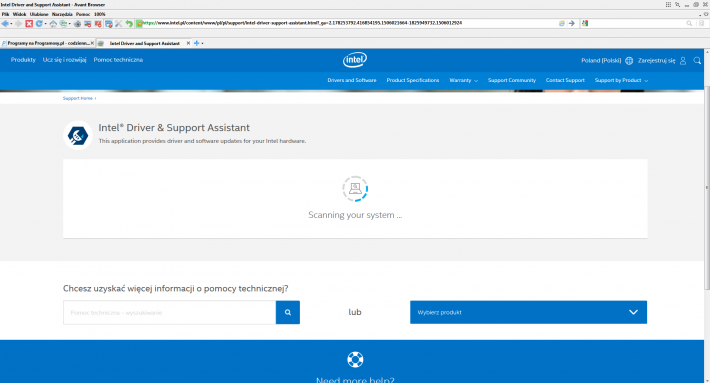This screenshot has height=383, width=710.
Task: Click the grey Forward arrow button
Action: click(x=19, y=24)
